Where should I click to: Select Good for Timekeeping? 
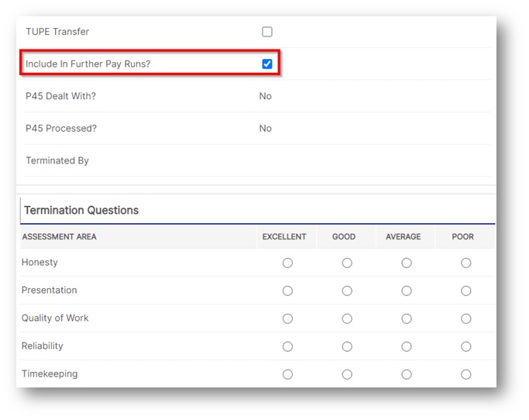click(347, 374)
